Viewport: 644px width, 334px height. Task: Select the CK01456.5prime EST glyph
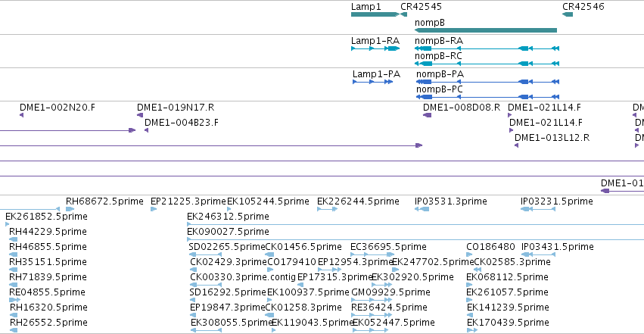point(269,254)
